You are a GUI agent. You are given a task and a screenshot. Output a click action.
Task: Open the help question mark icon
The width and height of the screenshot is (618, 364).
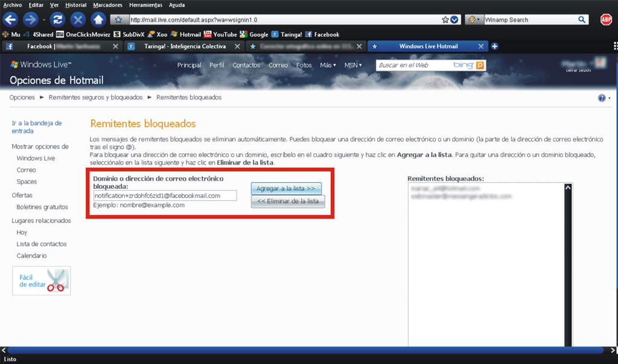[x=602, y=98]
